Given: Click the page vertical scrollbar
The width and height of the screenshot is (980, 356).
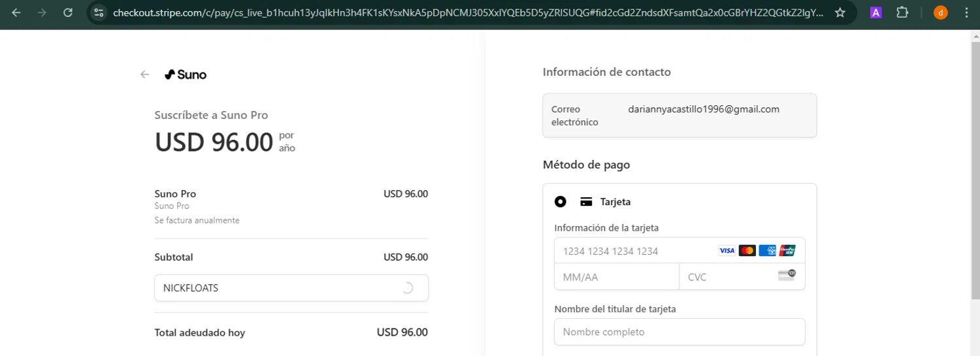Looking at the screenshot, I should click(x=975, y=163).
